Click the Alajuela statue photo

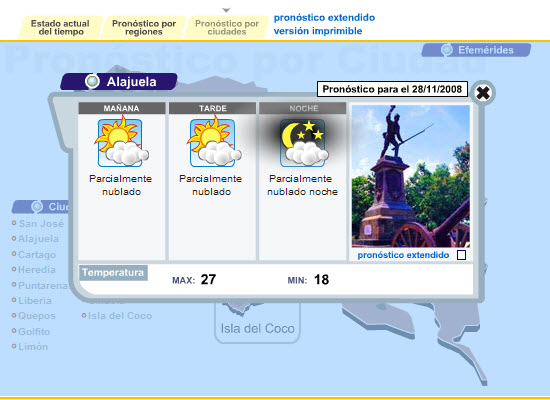[x=411, y=176]
